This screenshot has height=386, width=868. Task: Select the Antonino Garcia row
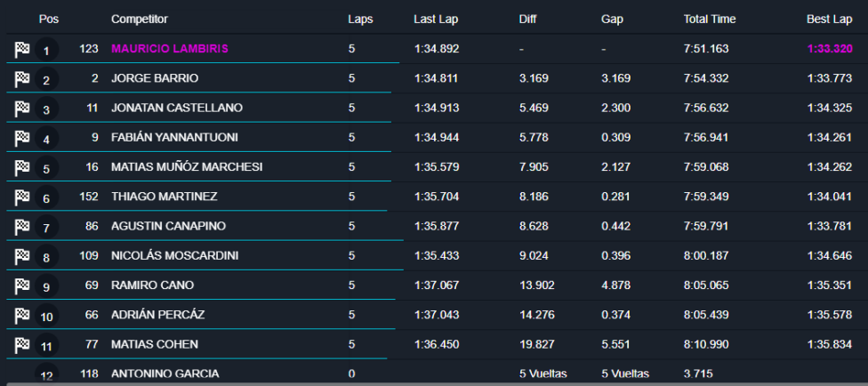[x=165, y=374]
